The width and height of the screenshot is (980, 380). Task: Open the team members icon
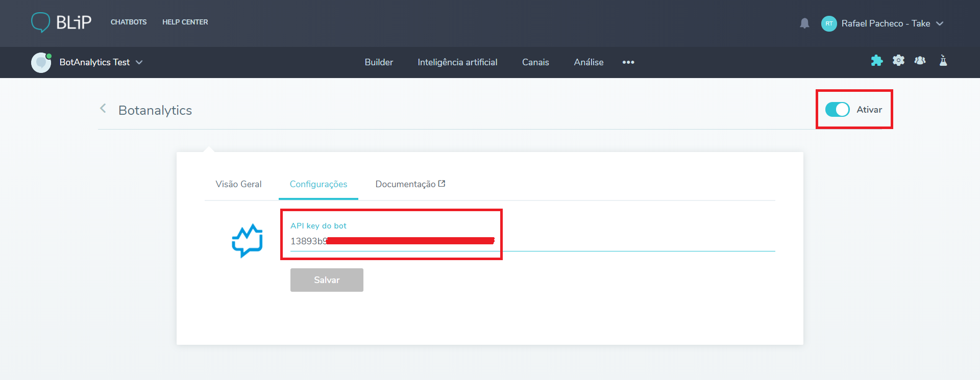920,61
